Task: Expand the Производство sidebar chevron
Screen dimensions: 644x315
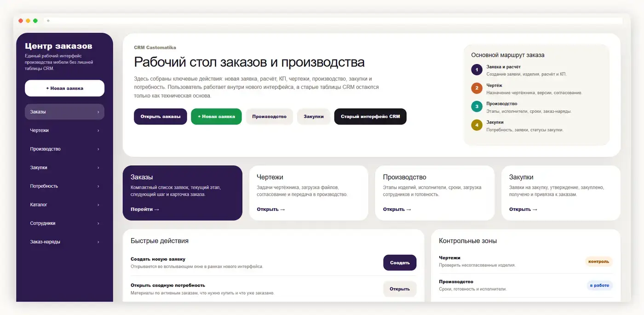Action: tap(98, 149)
